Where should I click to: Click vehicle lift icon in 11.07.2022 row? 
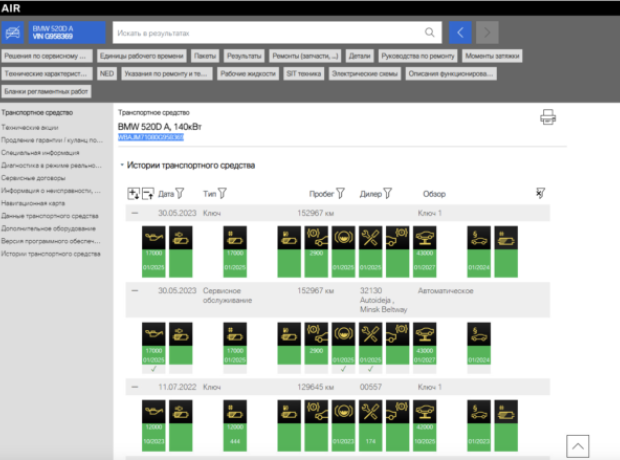(x=425, y=412)
